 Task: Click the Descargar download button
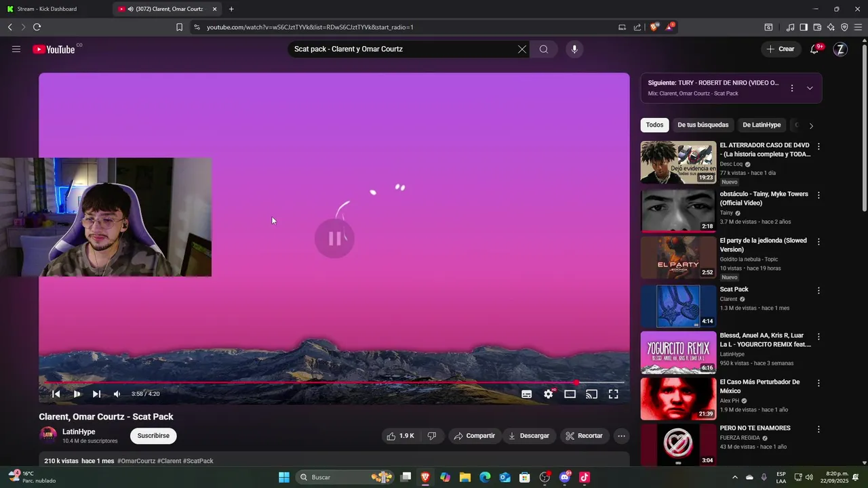click(529, 436)
